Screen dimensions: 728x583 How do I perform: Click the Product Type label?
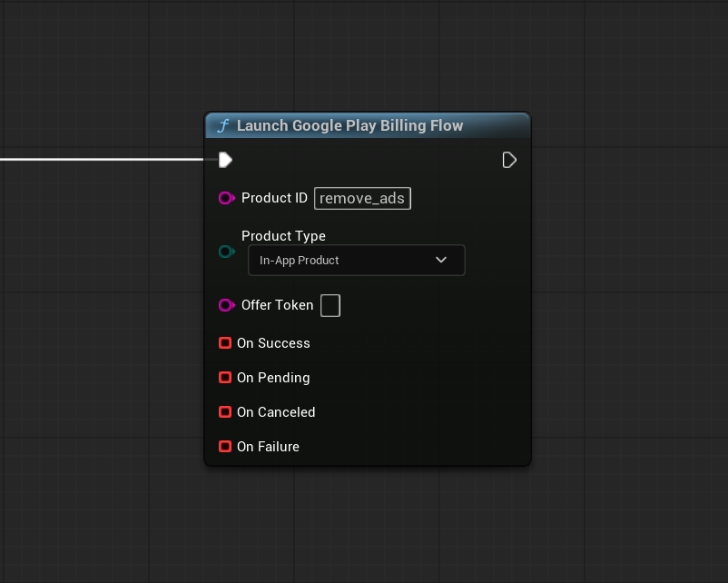pos(284,236)
